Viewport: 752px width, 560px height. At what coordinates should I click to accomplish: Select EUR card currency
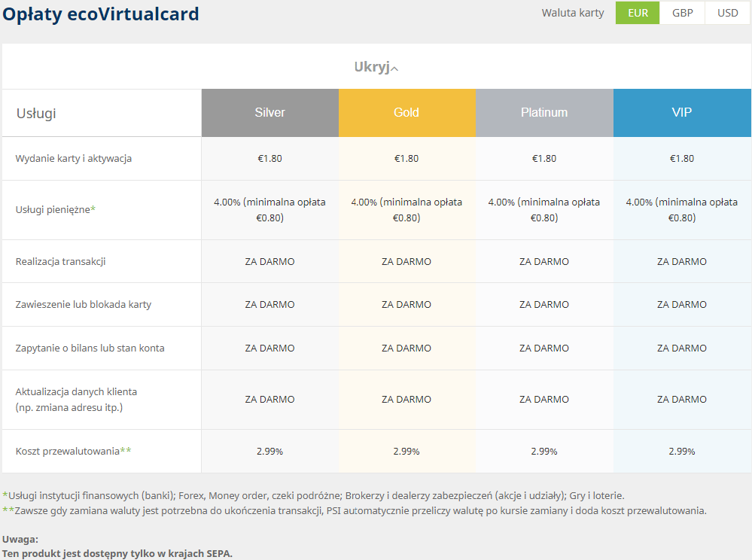pyautogui.click(x=638, y=13)
